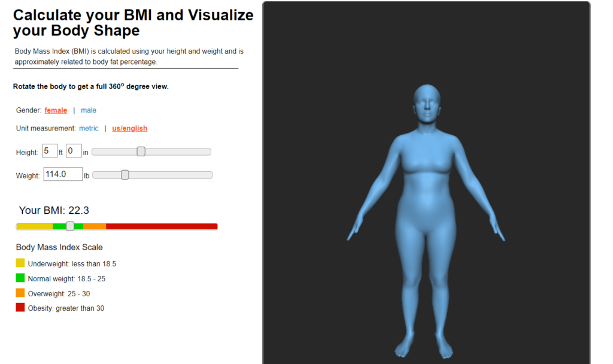Screen dimensions: 613x364
Task: Click red obesity segment of BMI bar
Action: (x=162, y=226)
